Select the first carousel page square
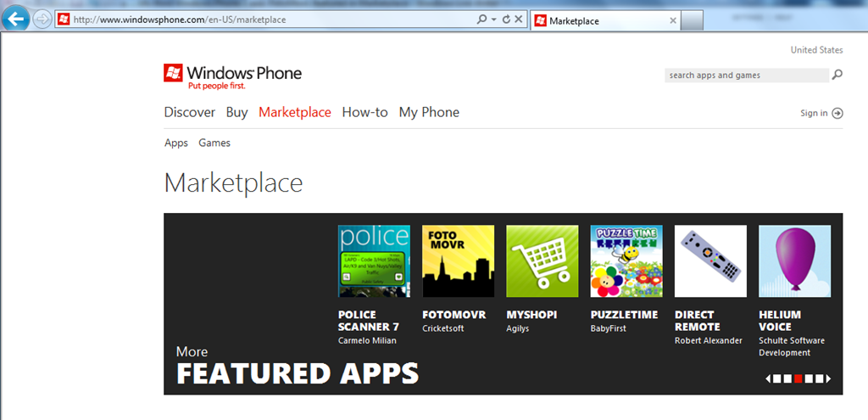 click(x=776, y=378)
